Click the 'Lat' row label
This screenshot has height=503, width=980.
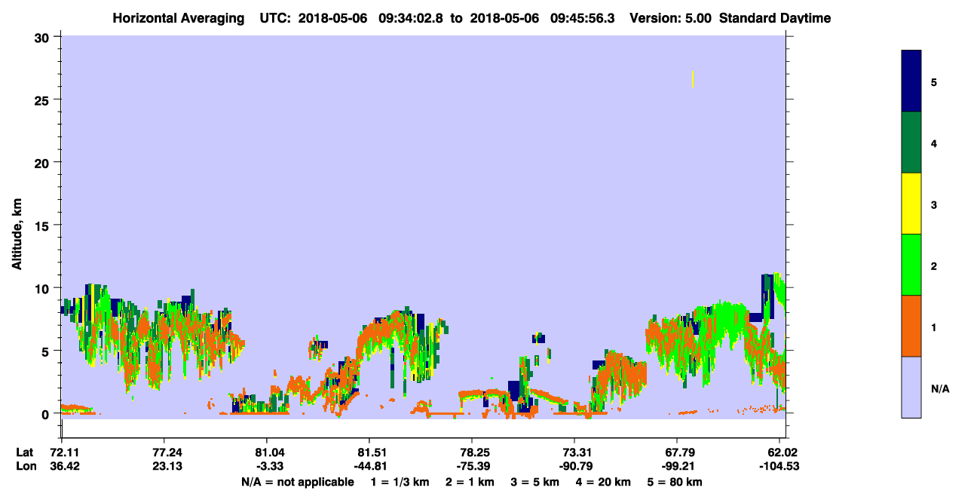[25, 452]
